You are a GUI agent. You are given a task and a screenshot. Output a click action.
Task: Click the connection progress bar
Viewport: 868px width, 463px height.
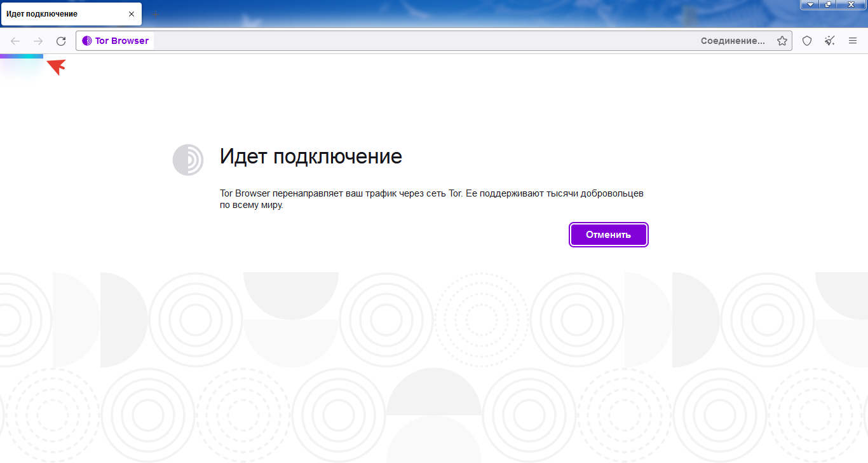[22, 56]
